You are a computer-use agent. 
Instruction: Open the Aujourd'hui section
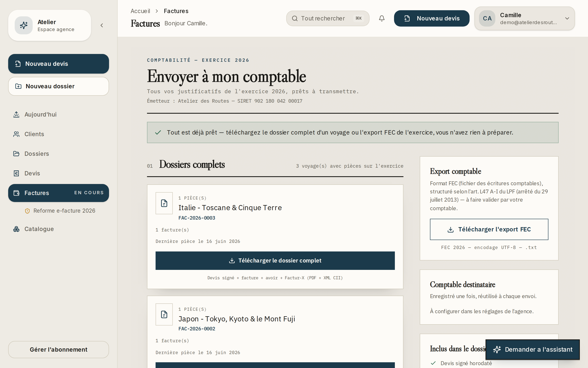click(59, 114)
